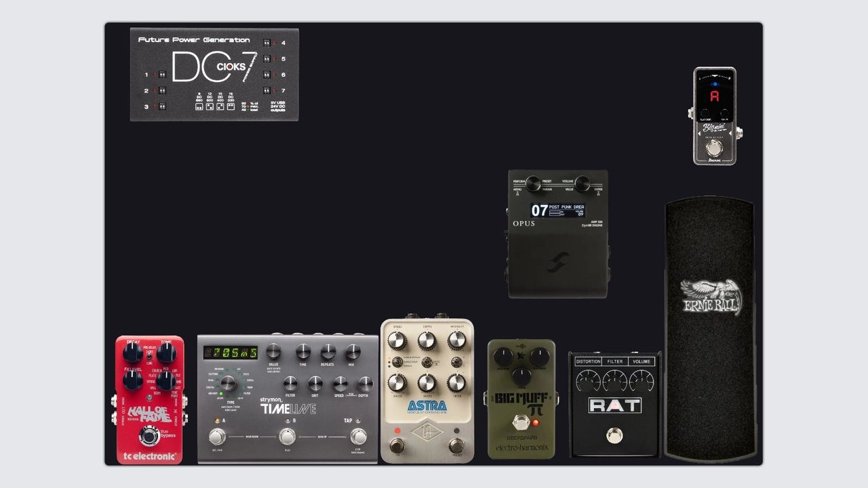Flip the Hall of Fame pre-delay short/long switch
The image size is (868, 488).
(x=149, y=354)
